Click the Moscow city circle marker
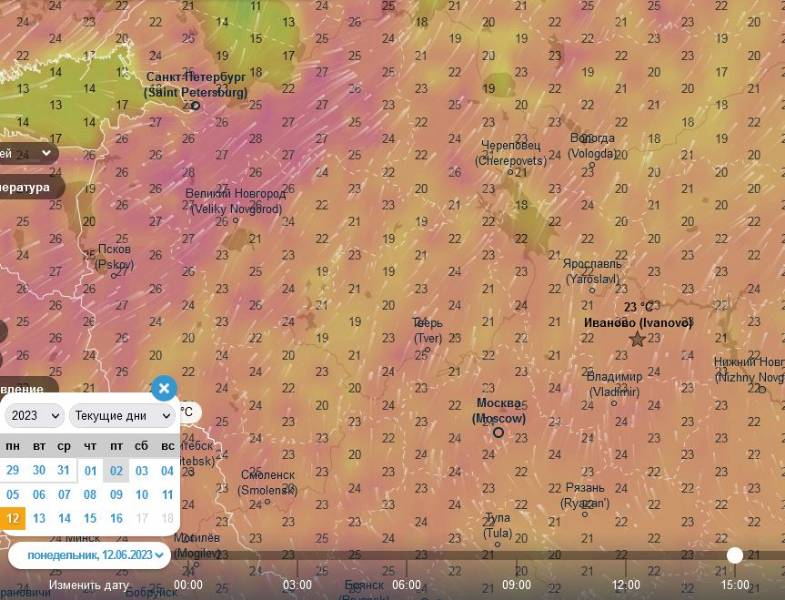Screen dimensions: 785x600 [498, 433]
